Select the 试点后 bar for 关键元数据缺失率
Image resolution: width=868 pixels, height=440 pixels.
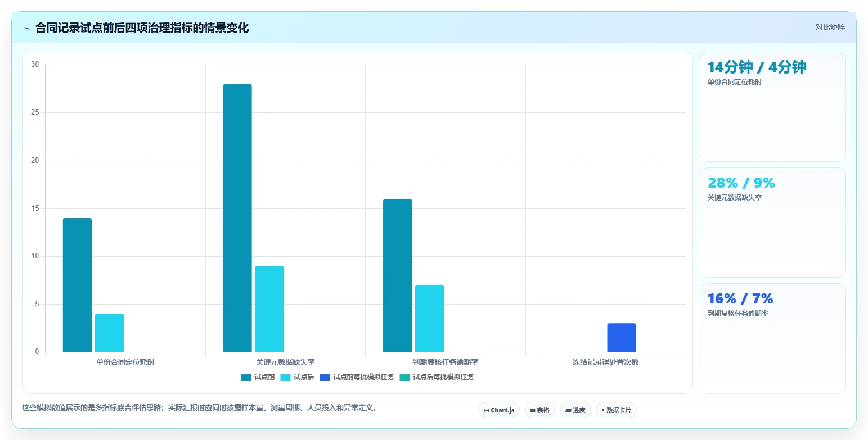pos(269,309)
